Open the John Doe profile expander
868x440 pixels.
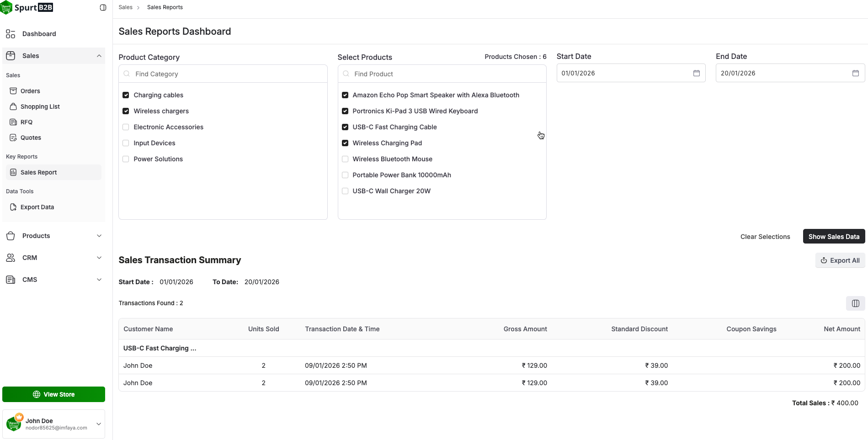[x=98, y=424]
